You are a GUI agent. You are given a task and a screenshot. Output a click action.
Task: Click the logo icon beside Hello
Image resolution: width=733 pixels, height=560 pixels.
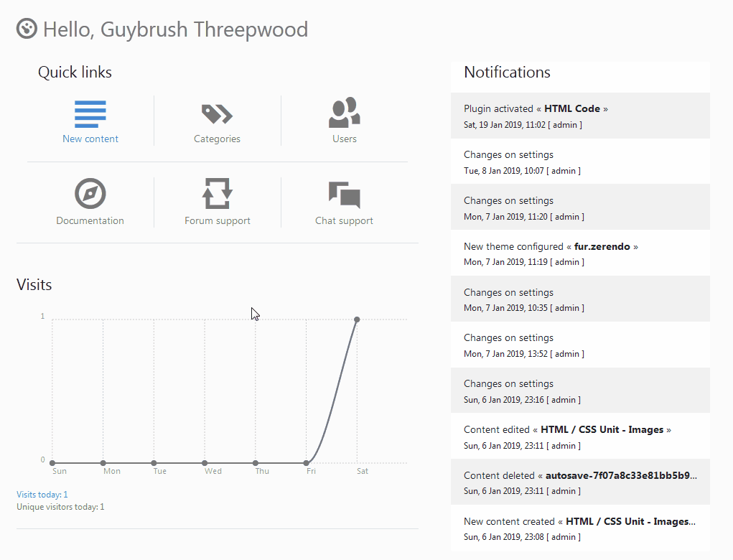pos(27,29)
